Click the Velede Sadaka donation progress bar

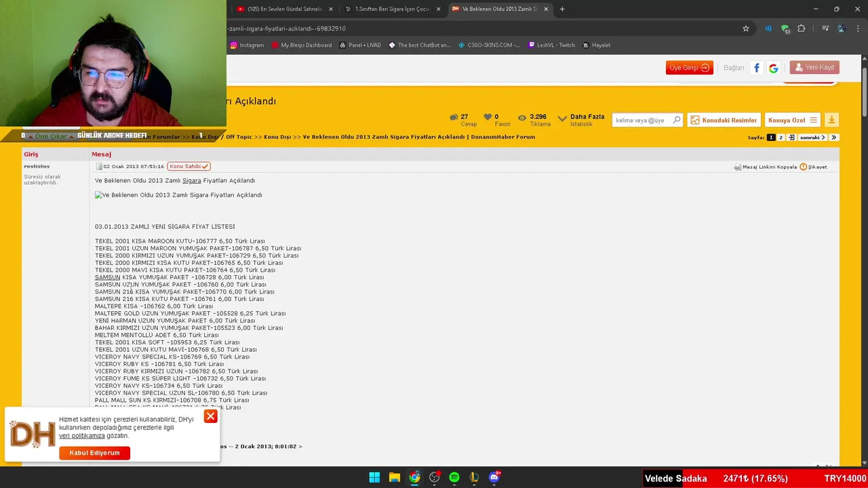[x=755, y=479]
